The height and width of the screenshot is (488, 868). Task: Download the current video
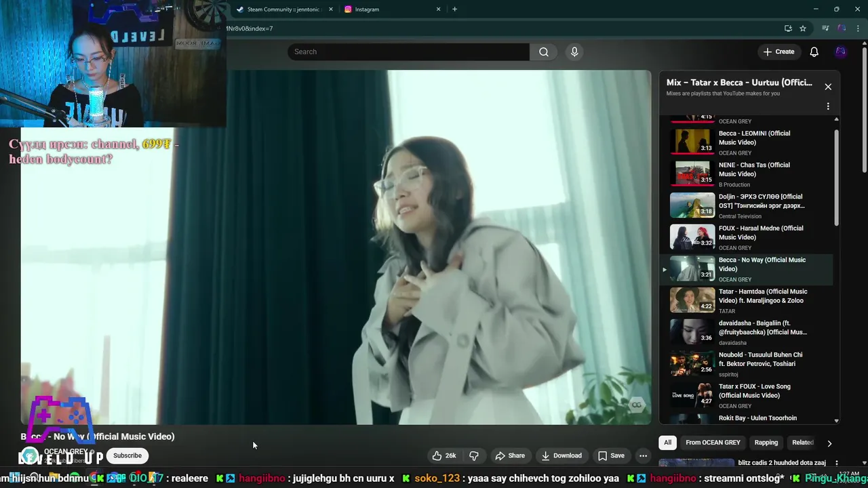click(x=561, y=455)
